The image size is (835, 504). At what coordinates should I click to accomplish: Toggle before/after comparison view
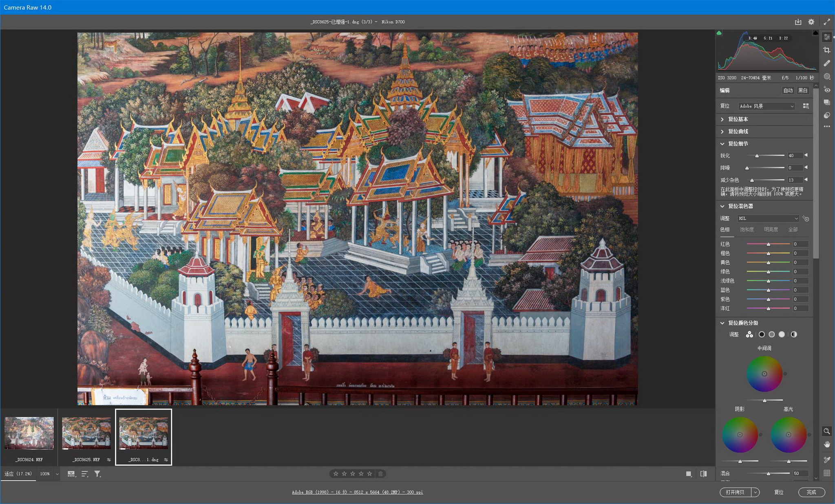tap(703, 474)
